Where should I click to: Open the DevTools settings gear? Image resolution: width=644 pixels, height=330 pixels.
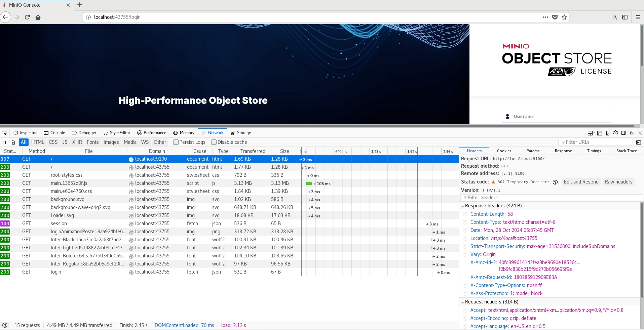615,133
